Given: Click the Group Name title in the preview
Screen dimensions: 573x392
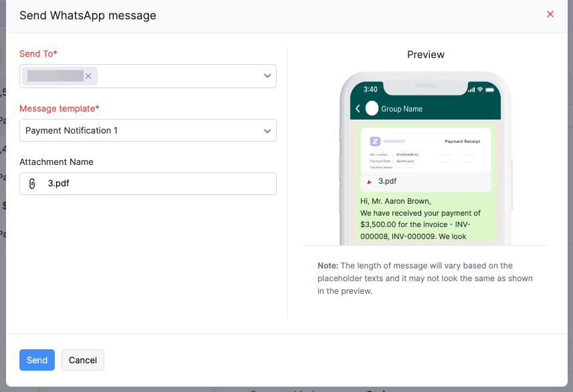Looking at the screenshot, I should click(x=402, y=109).
